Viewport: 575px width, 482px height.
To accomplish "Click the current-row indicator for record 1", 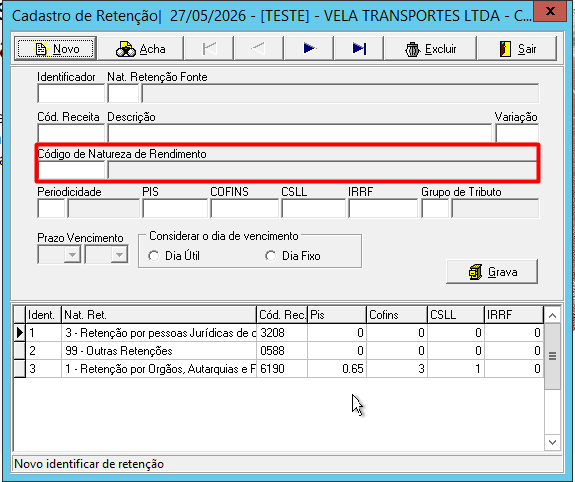I will (19, 333).
